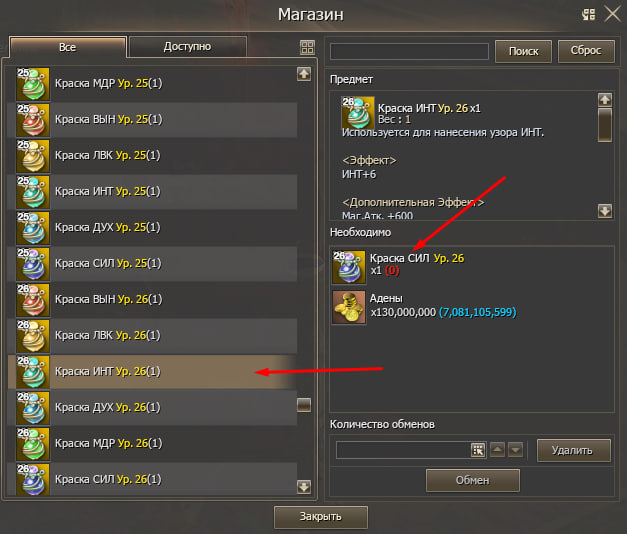Click the Краска МДР Ур. 25 dye icon
Screen dimensions: 627x534
point(33,84)
